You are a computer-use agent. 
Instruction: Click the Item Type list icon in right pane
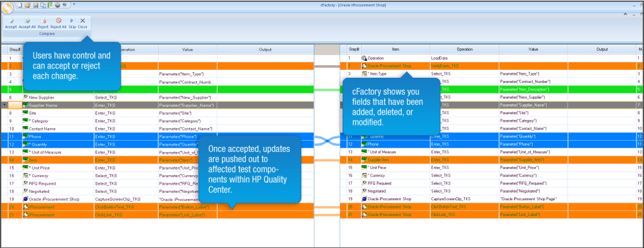pyautogui.click(x=364, y=74)
